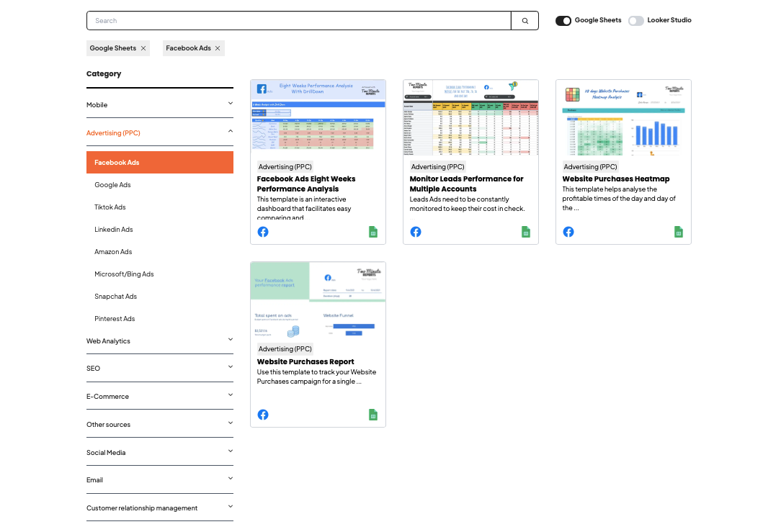The image size is (763, 532).
Task: Select the Snapchat Ads subcategory
Action: 115,297
